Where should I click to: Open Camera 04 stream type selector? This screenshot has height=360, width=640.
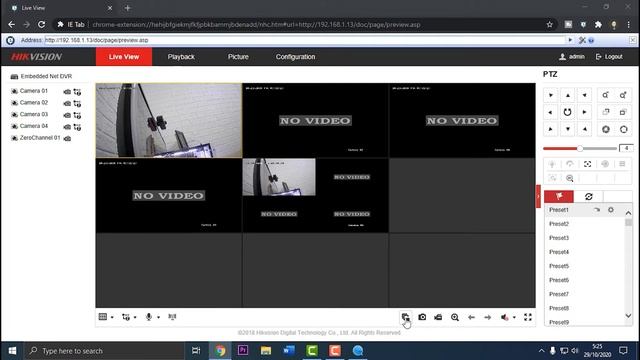[x=77, y=127]
